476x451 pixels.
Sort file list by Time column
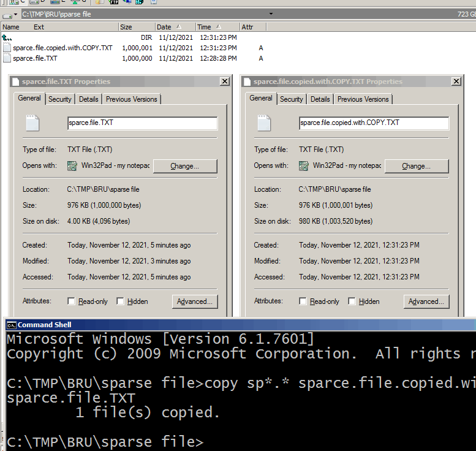217,27
